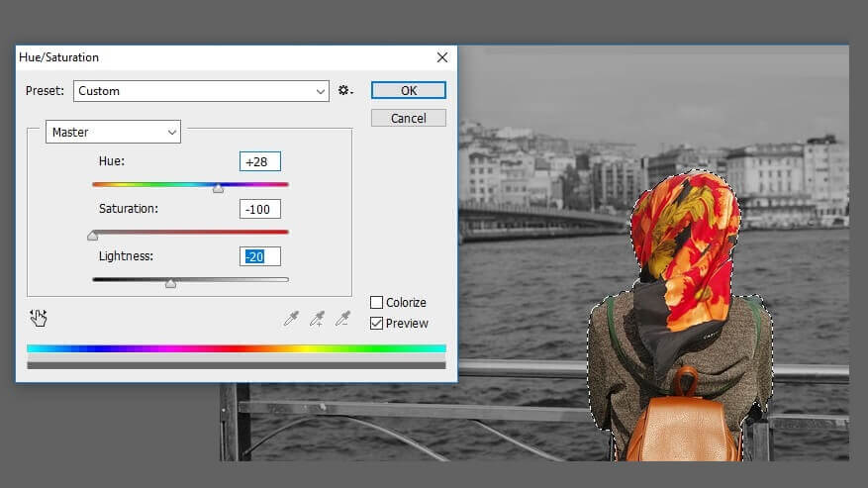Click the Lightness value field -20
868x488 pixels.
[260, 256]
